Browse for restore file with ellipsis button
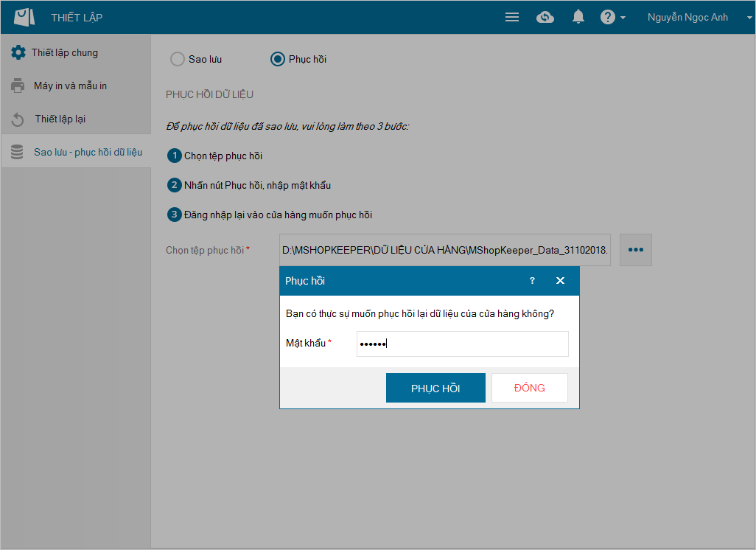 [x=635, y=250]
